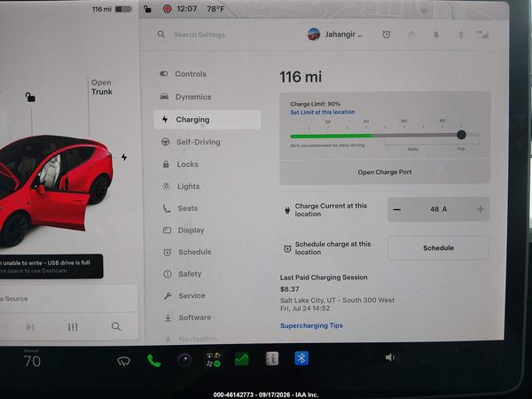The width and height of the screenshot is (532, 399).
Task: Open the blue Bluetooth app in dock
Action: (x=301, y=358)
